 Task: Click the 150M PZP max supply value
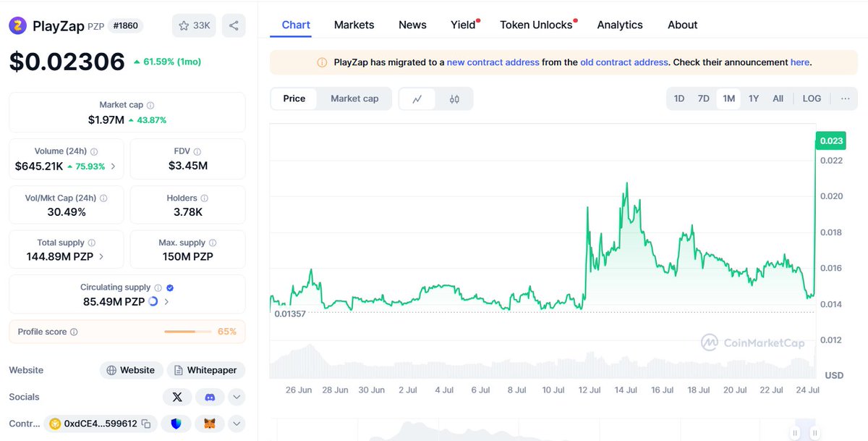tap(188, 256)
